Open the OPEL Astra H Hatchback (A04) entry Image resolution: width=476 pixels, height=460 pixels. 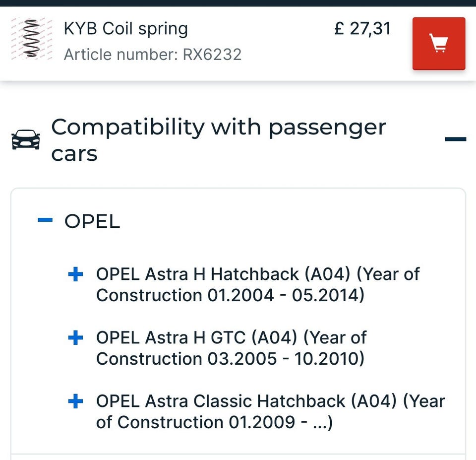(257, 274)
